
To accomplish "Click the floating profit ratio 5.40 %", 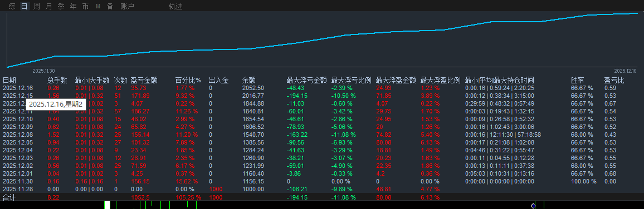I will 430,135.
